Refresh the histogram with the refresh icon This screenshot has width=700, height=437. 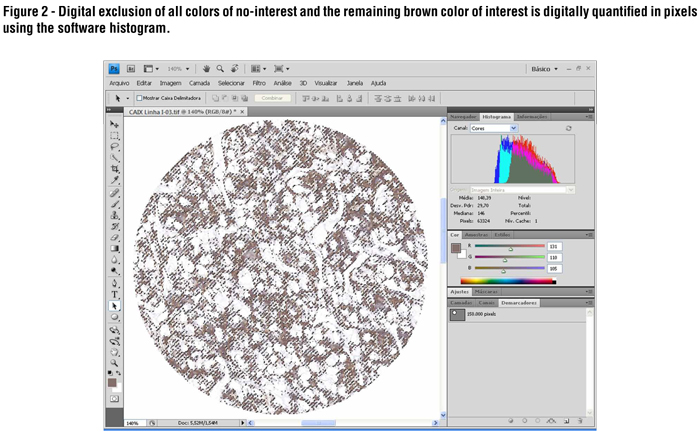coord(569,129)
